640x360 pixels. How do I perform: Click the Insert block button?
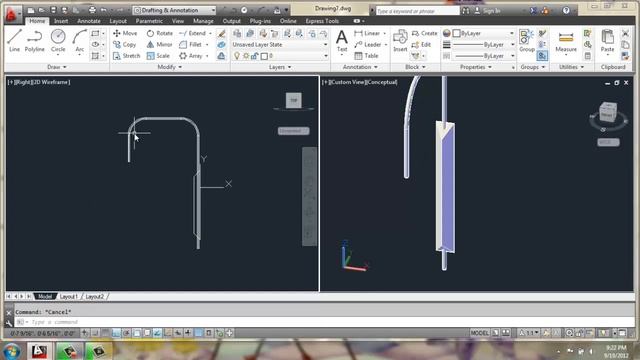pyautogui.click(x=400, y=41)
